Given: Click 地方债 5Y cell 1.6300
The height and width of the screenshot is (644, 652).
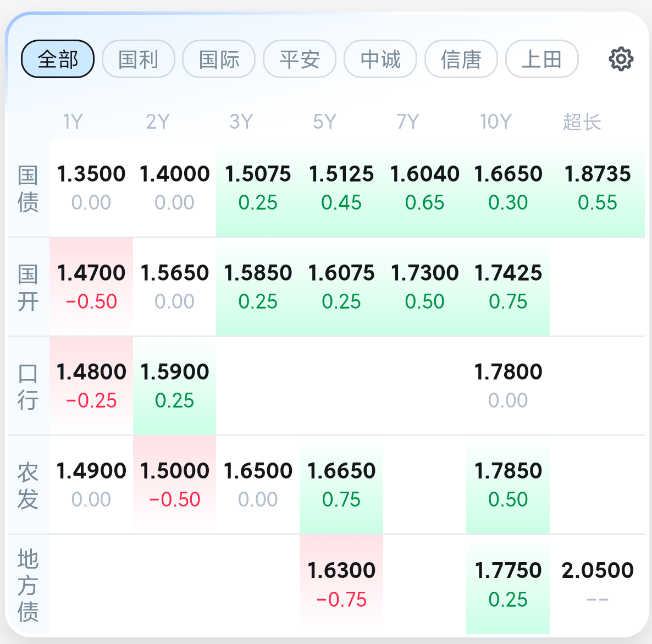Looking at the screenshot, I should (341, 585).
